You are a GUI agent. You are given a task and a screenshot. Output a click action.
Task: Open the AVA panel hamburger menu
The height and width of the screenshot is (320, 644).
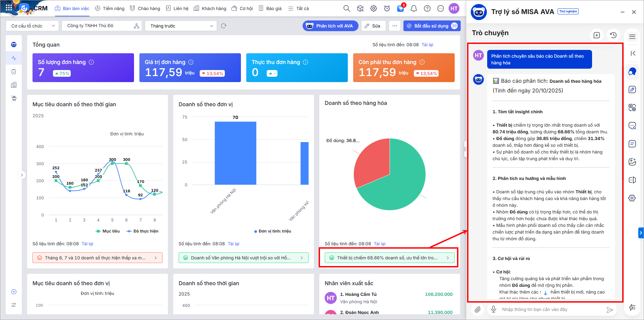point(632,37)
